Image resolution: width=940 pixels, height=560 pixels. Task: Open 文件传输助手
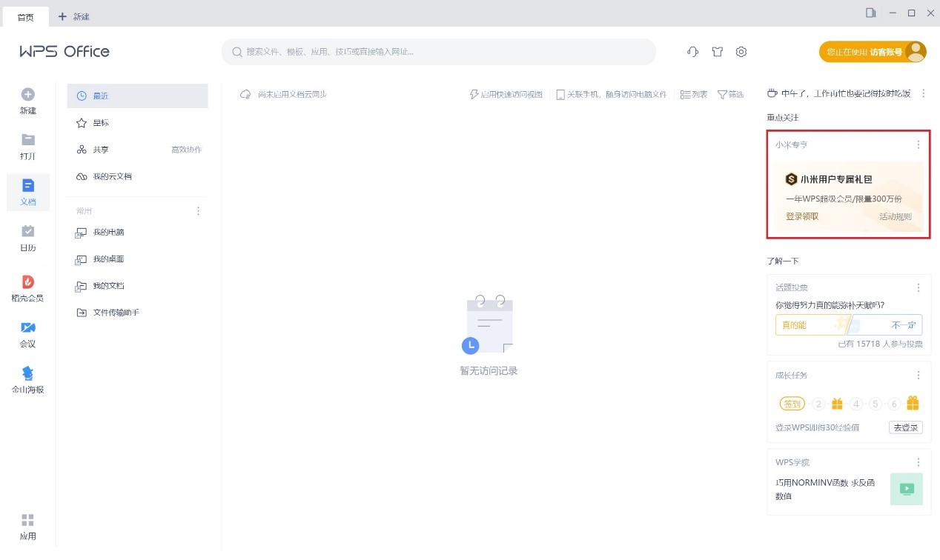[x=138, y=312]
